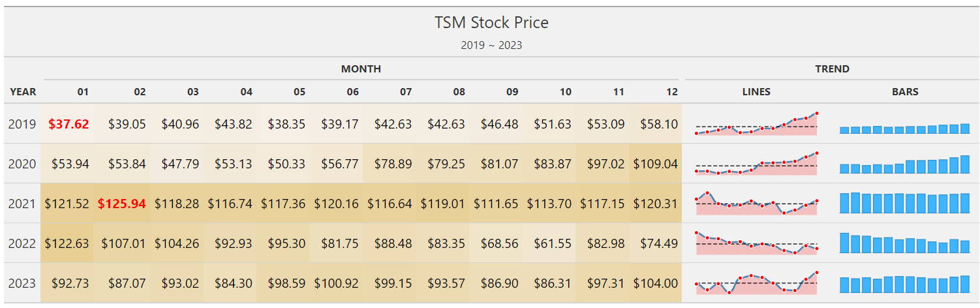Select the 2022 bar trend chart
The image size is (980, 308).
904,243
